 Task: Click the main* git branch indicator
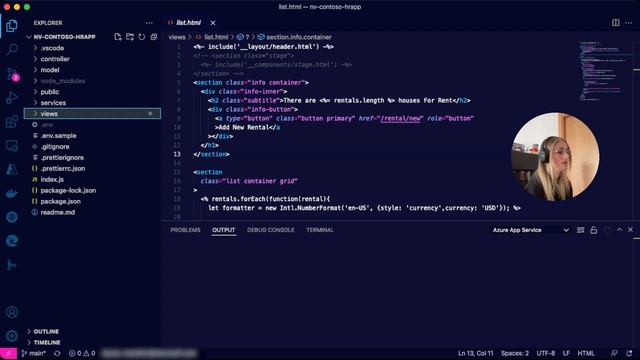[34, 353]
